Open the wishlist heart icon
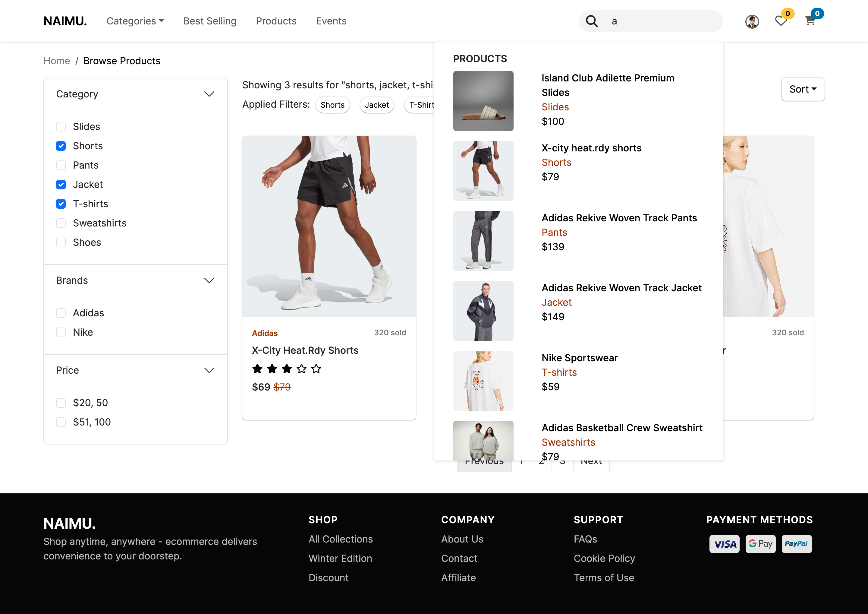Viewport: 868px width, 614px height. click(781, 21)
